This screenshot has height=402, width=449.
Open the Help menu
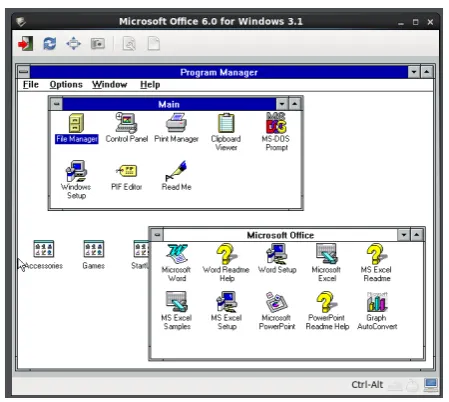pos(150,85)
